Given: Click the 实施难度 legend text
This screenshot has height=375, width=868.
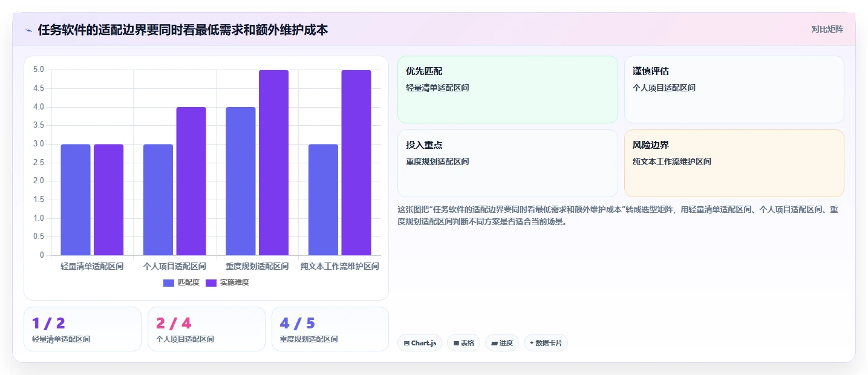Looking at the screenshot, I should (234, 282).
